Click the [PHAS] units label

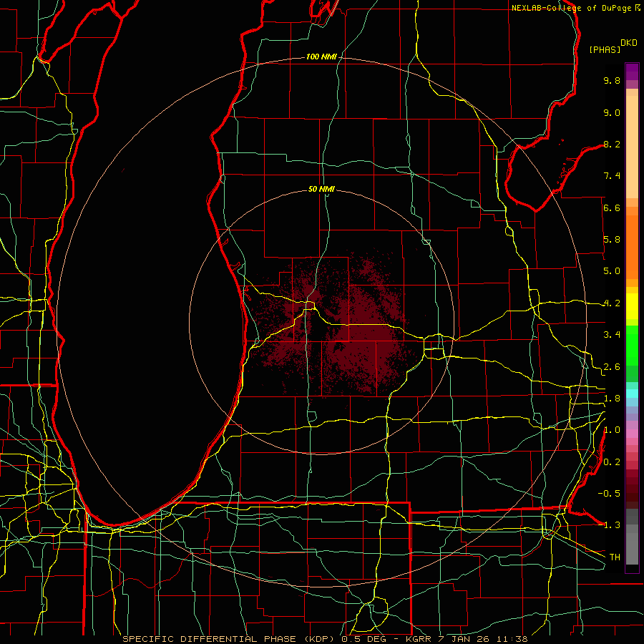(605, 50)
